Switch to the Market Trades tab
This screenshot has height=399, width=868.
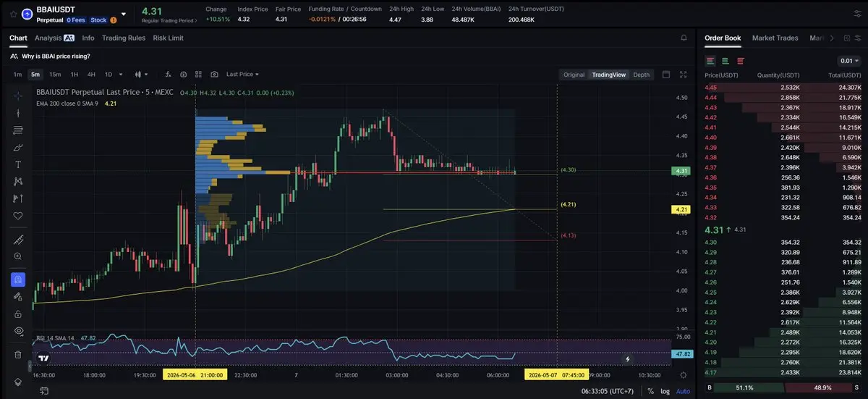(x=775, y=38)
